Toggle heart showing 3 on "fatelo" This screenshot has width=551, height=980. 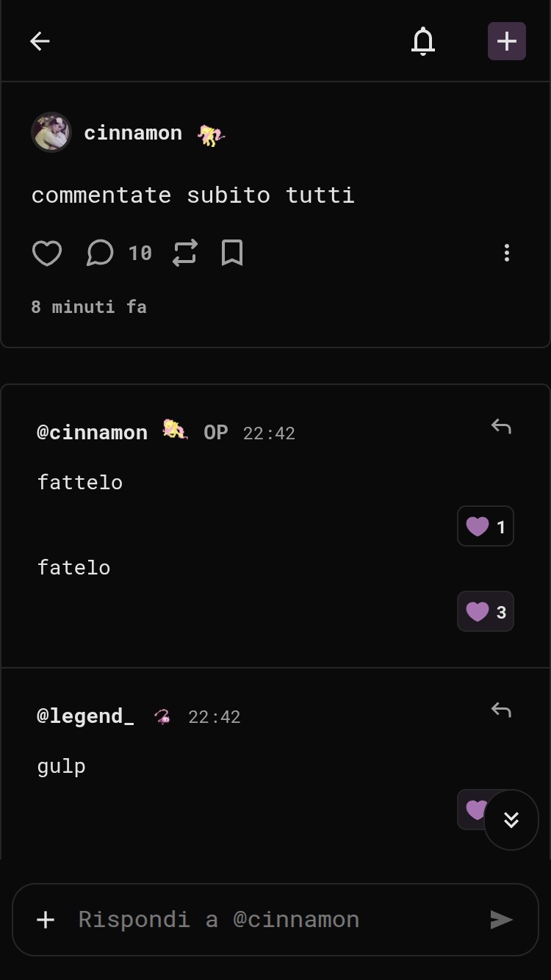(486, 612)
